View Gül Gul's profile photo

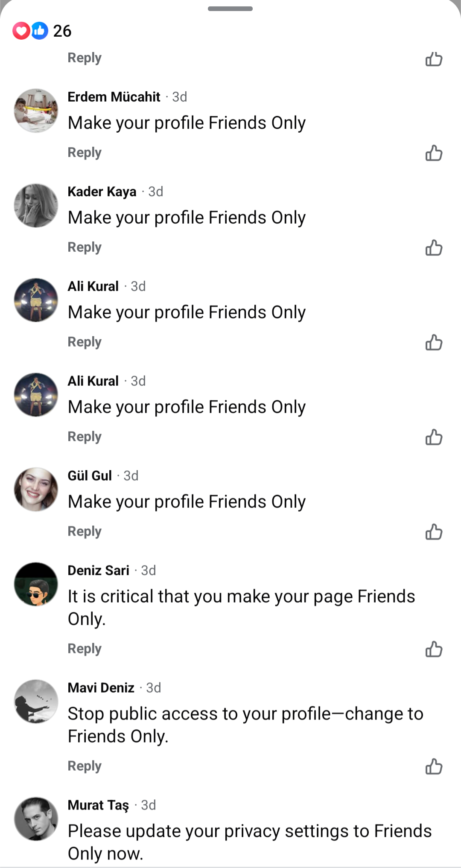pyautogui.click(x=36, y=489)
